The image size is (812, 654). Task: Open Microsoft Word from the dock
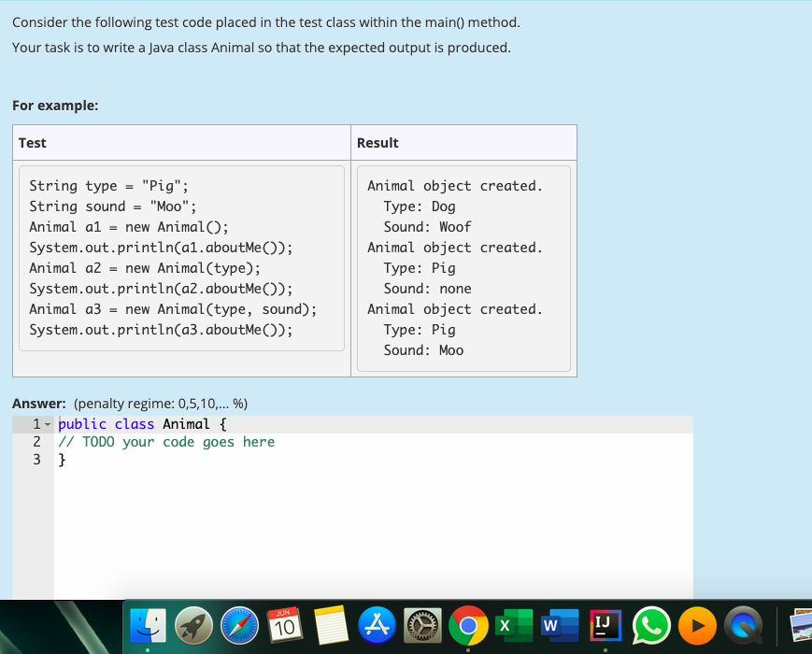(x=560, y=627)
